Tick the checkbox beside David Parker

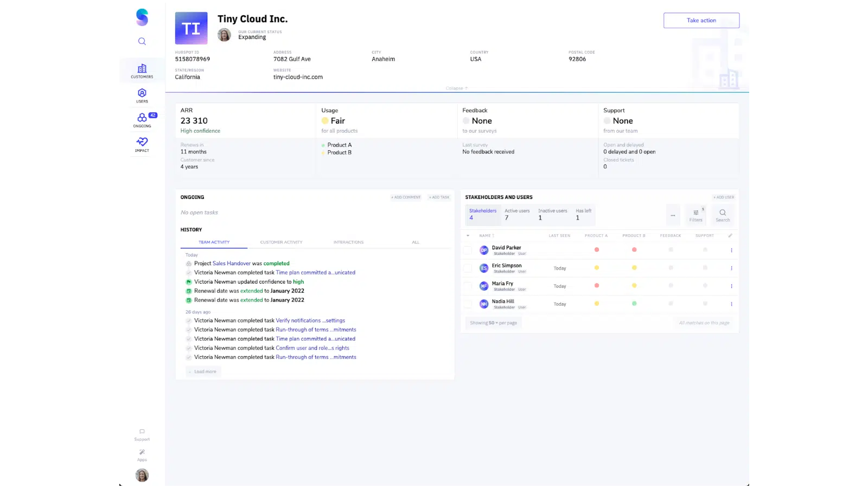tap(468, 250)
